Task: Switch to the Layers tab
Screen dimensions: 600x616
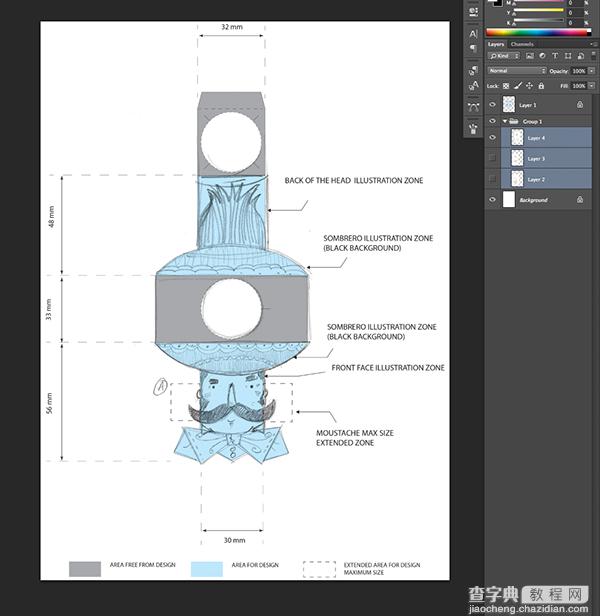Action: (x=496, y=44)
